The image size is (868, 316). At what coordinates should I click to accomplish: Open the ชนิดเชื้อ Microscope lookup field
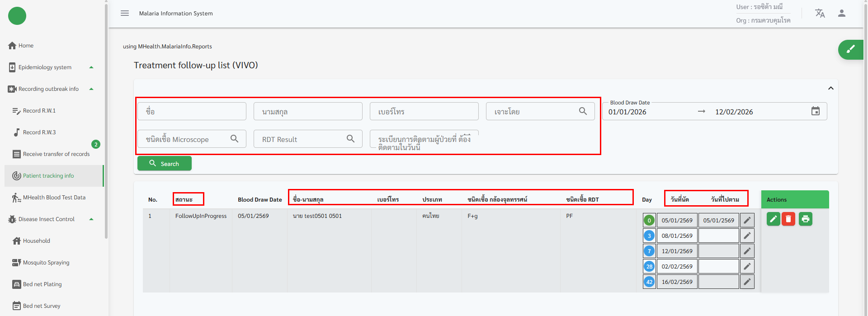click(192, 139)
